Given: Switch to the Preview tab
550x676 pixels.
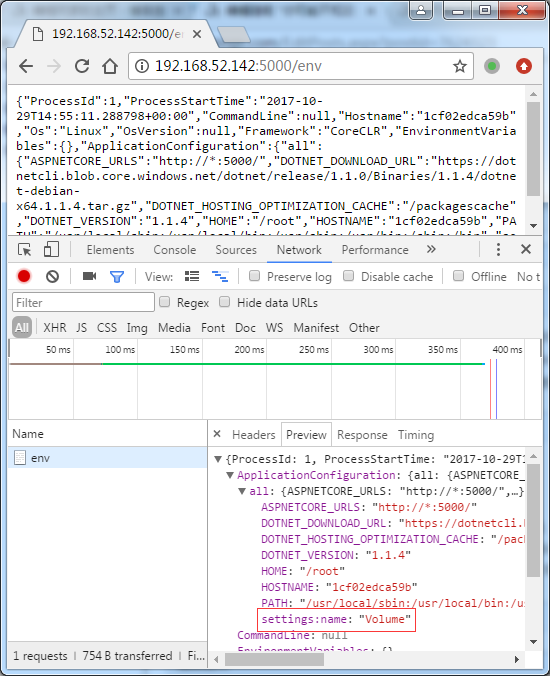Looking at the screenshot, I should 306,435.
